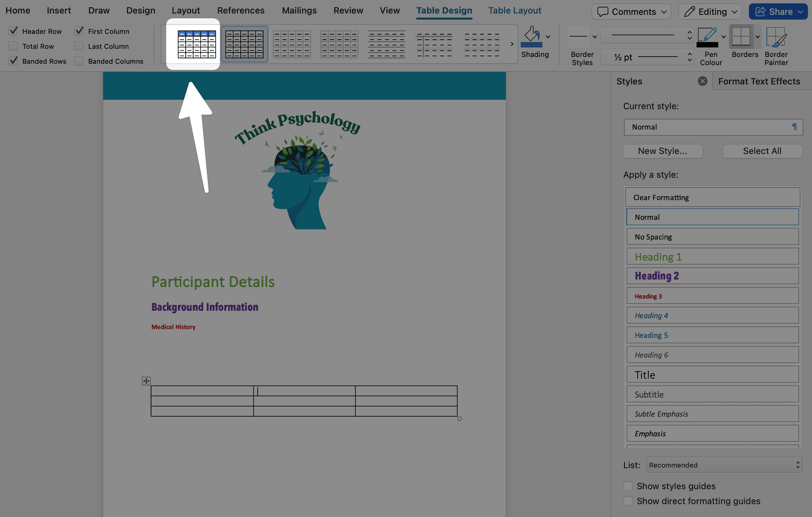This screenshot has width=812, height=517.
Task: Toggle the Banded Columns checkbox
Action: click(x=79, y=61)
